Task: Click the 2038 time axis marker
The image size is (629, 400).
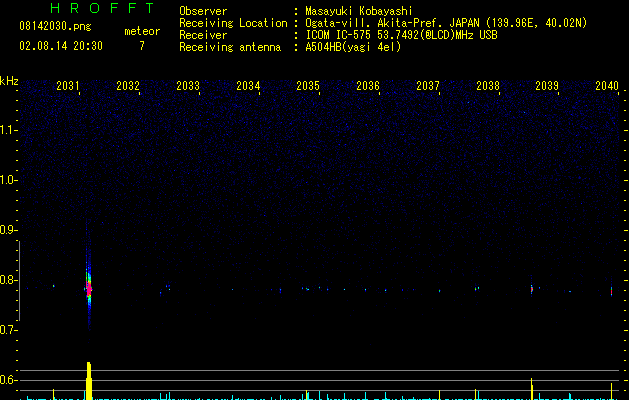Action: pos(488,86)
